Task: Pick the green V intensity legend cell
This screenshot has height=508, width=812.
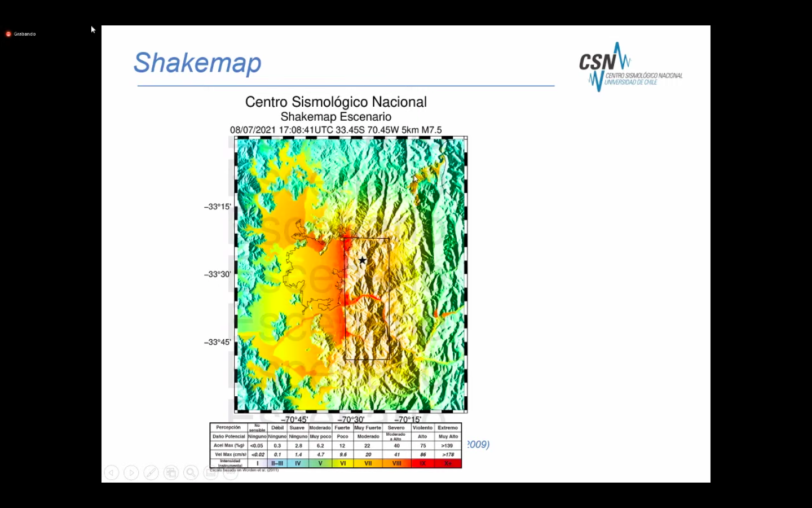Action: tap(320, 463)
